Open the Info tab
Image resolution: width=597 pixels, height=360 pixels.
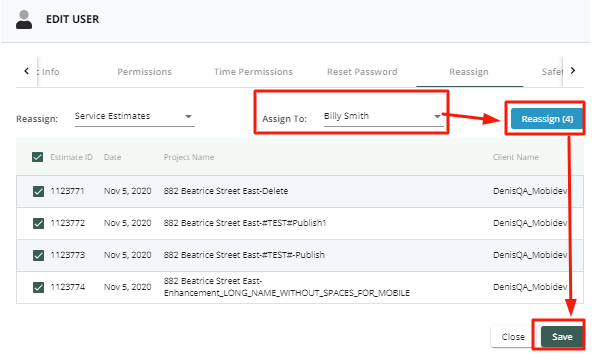click(49, 72)
